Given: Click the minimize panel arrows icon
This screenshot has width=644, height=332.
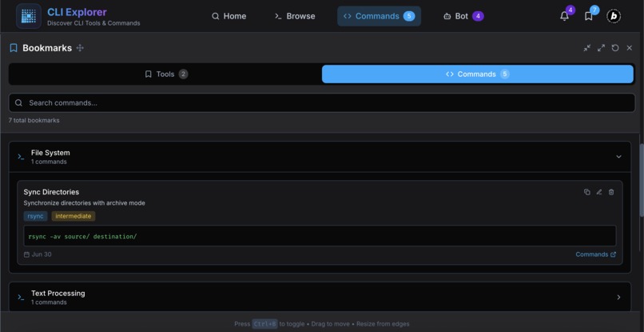Looking at the screenshot, I should click(x=587, y=48).
